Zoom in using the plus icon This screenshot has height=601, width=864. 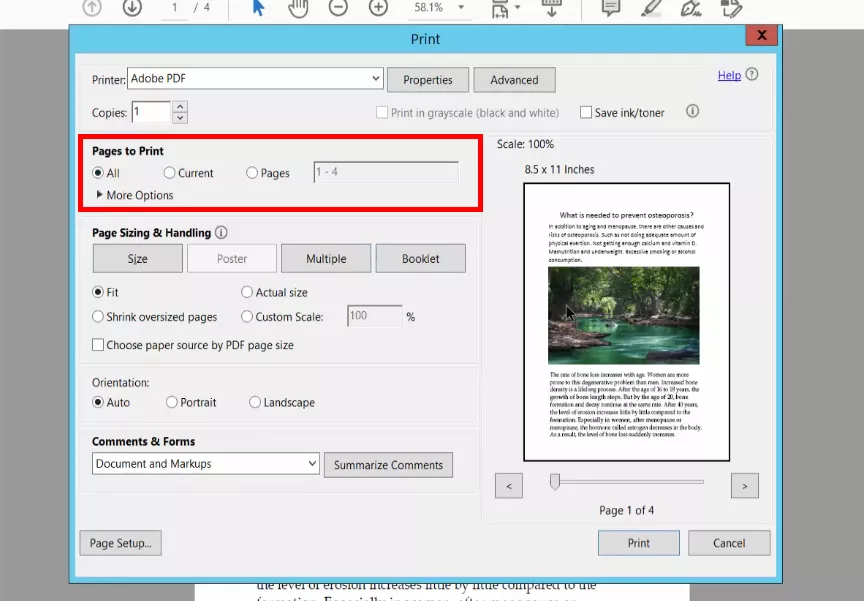(378, 10)
